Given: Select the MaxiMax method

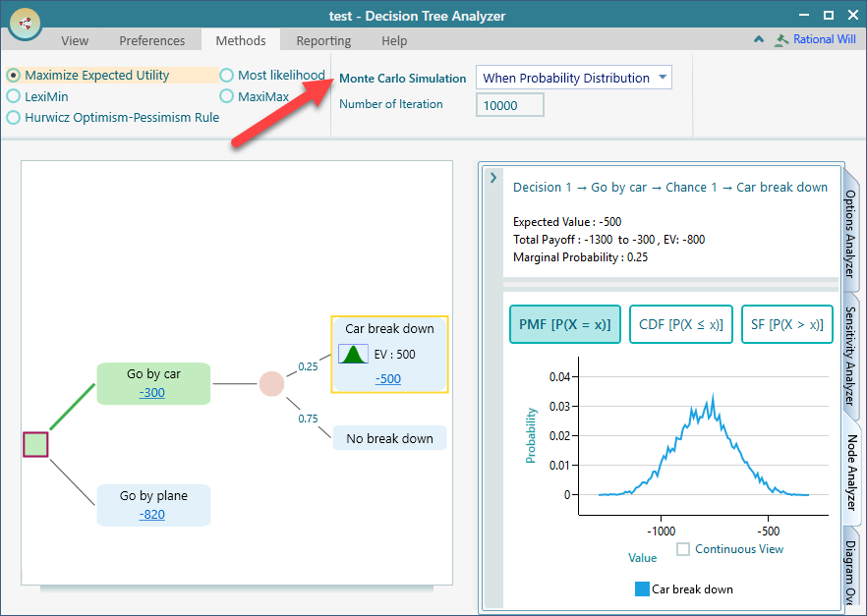Looking at the screenshot, I should click(x=227, y=96).
